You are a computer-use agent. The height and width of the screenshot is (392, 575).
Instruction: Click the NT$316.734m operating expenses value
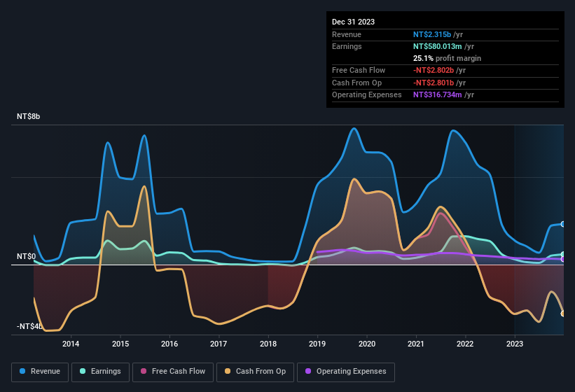tap(437, 95)
